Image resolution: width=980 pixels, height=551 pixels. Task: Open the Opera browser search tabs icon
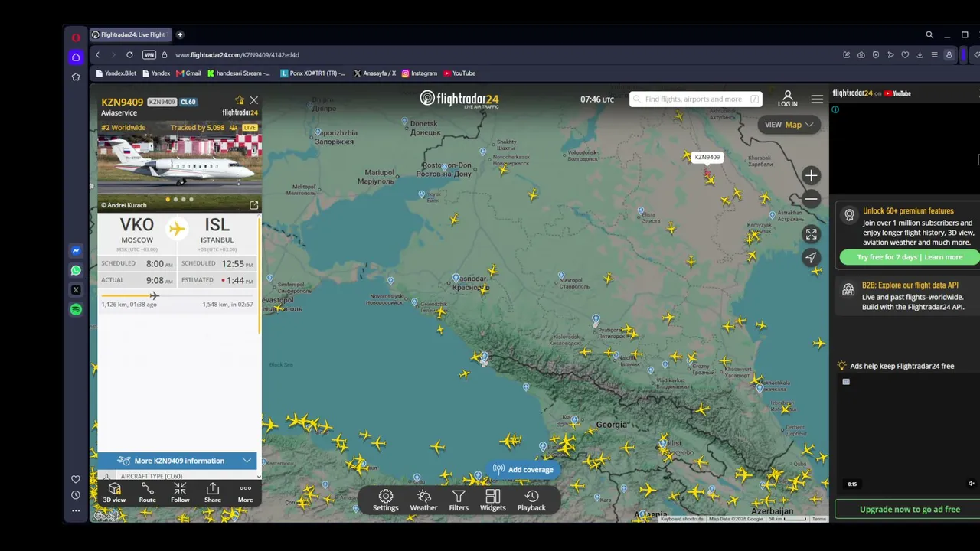click(x=929, y=34)
